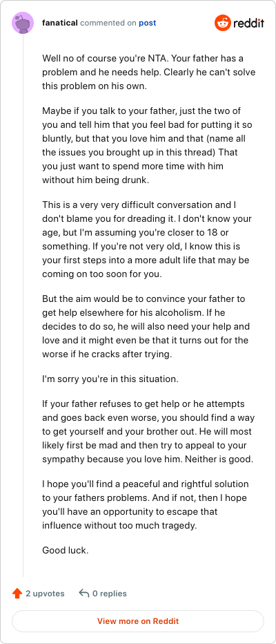Image resolution: width=276 pixels, height=644 pixels.
Task: Click the fanatical user avatar
Action: coord(23,23)
